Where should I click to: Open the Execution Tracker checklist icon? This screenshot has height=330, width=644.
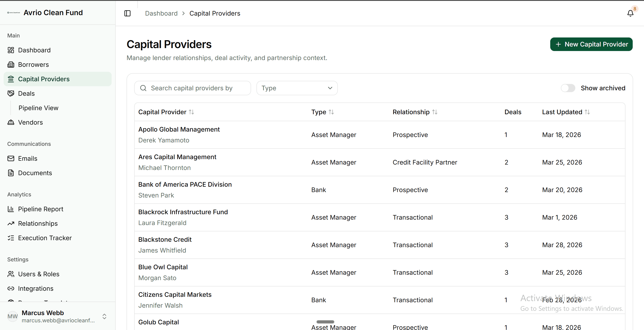point(11,238)
